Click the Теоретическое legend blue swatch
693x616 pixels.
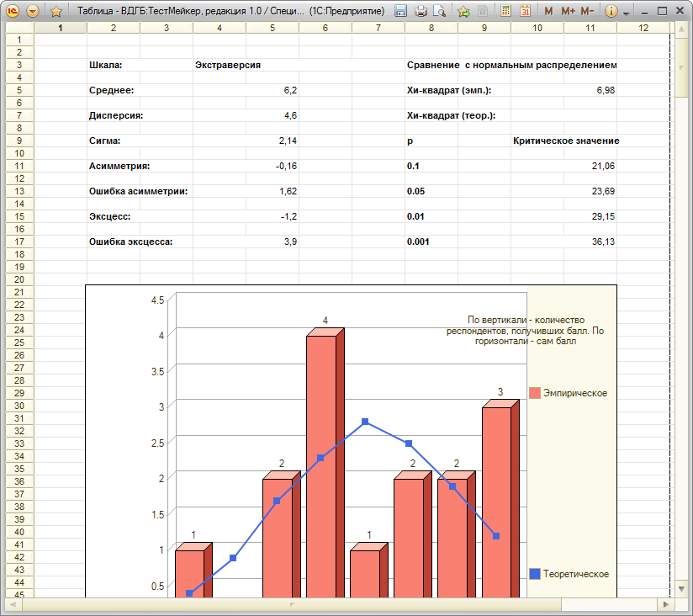pos(535,574)
